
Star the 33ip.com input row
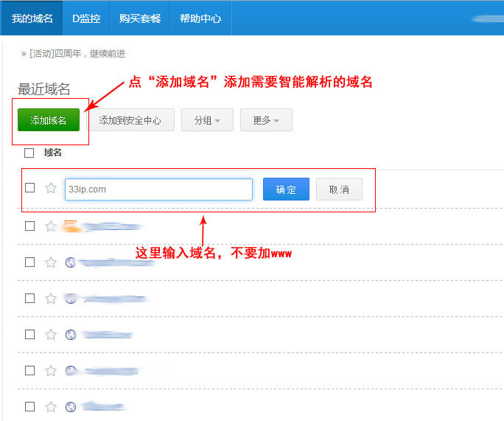(x=51, y=188)
